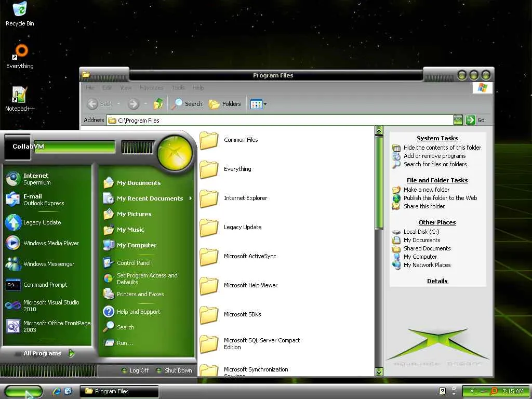Image resolution: width=532 pixels, height=399 pixels.
Task: Launch Legacy Update from Start menu
Action: coord(47,222)
